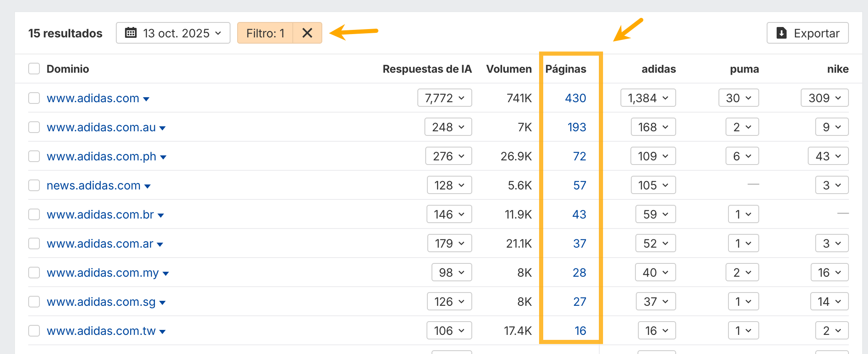Select the www.adidas.com.sg row checkbox
The height and width of the screenshot is (354, 868).
click(x=34, y=302)
